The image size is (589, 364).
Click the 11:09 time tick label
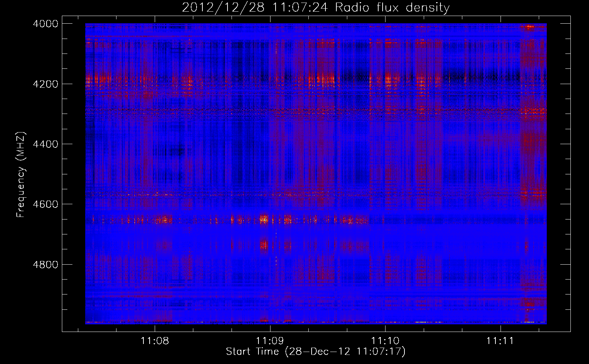pos(270,341)
